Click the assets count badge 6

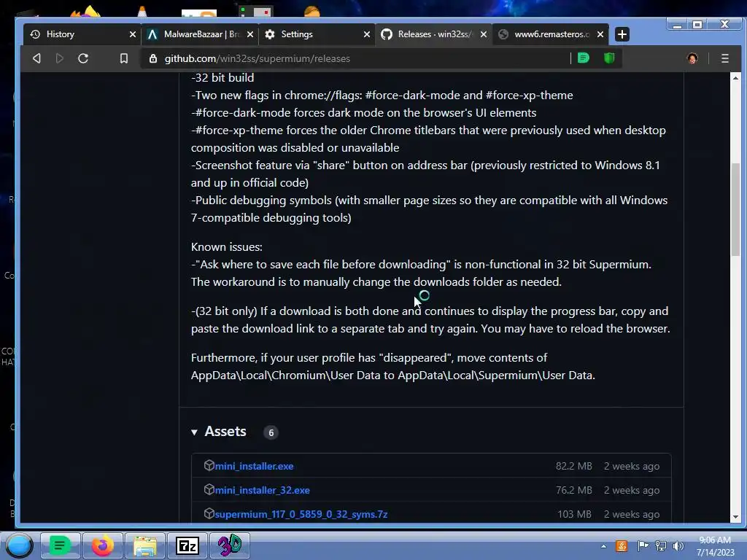[x=271, y=432]
